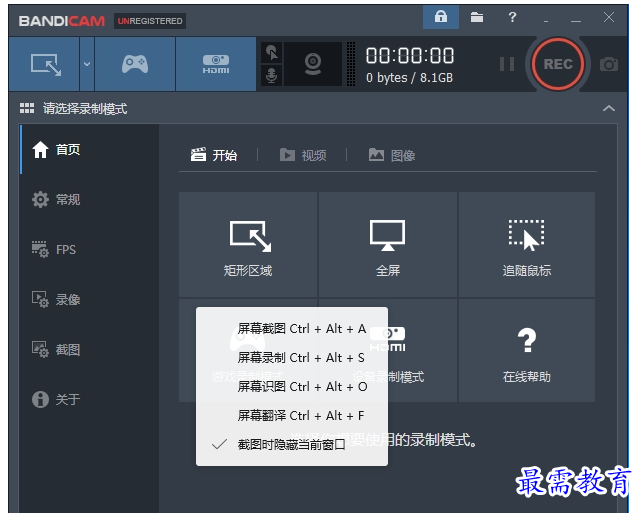
Task: Toggle the webcam overlay icon
Action: click(x=313, y=64)
